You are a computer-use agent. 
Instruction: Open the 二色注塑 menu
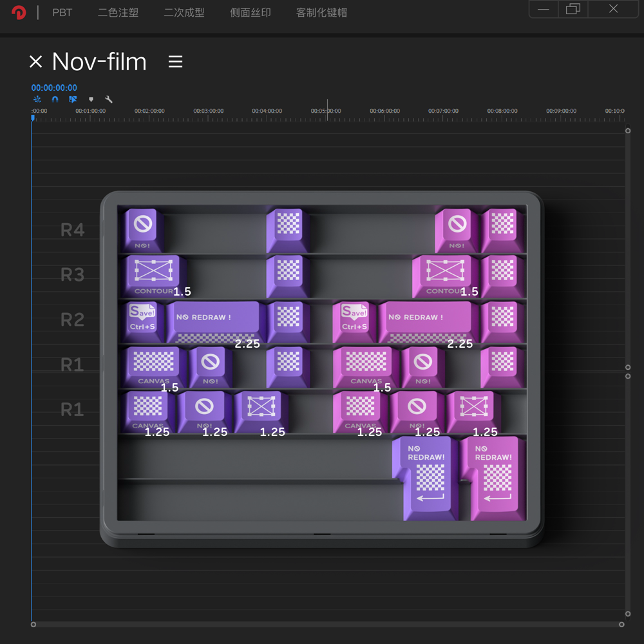118,13
